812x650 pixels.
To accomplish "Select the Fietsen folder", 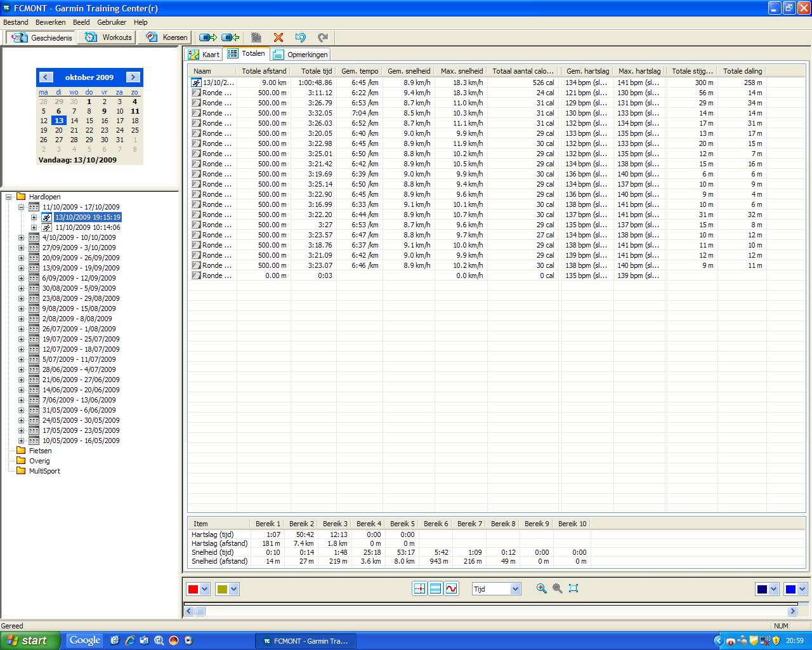I will (x=40, y=451).
